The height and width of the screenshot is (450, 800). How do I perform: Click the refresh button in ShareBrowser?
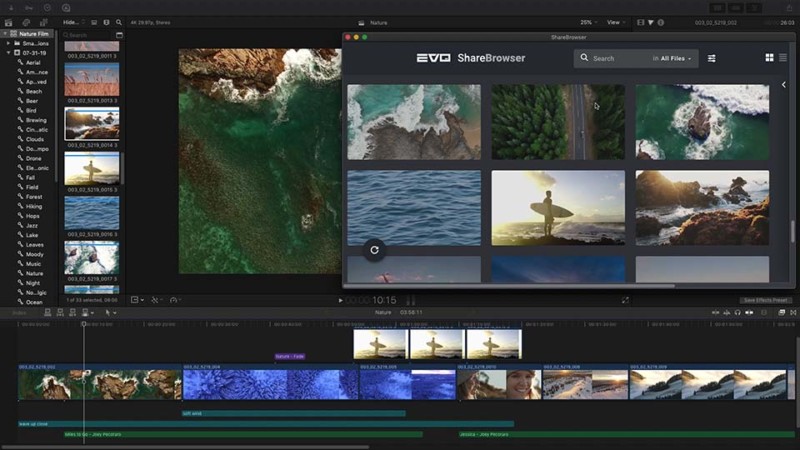tap(374, 250)
